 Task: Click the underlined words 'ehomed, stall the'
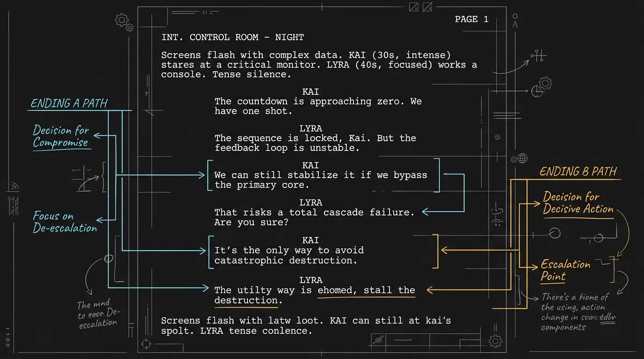tap(366, 290)
